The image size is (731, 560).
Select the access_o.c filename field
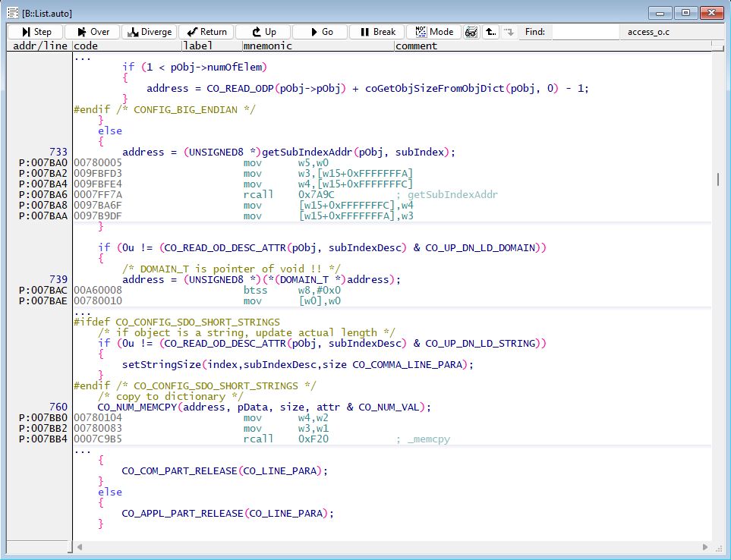(668, 32)
